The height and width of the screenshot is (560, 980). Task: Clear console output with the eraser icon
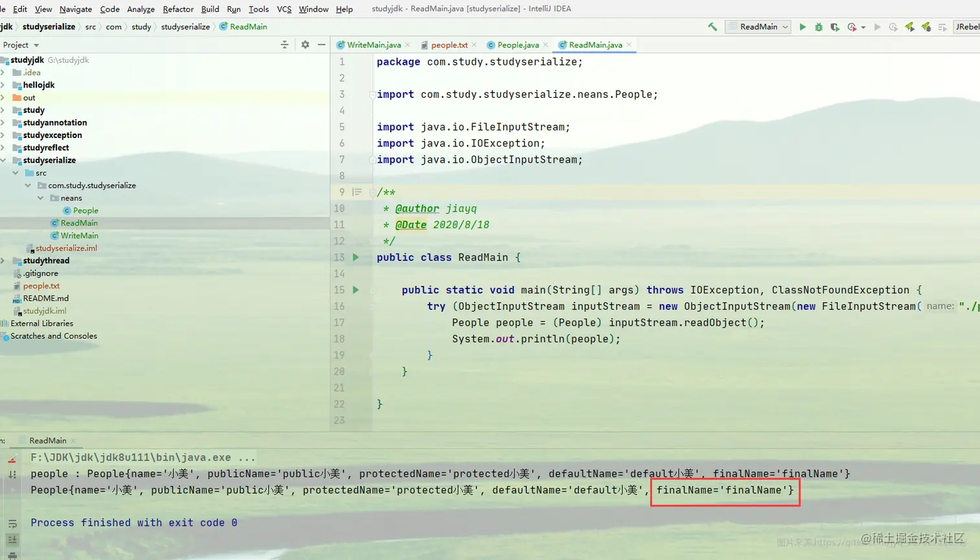[12, 460]
